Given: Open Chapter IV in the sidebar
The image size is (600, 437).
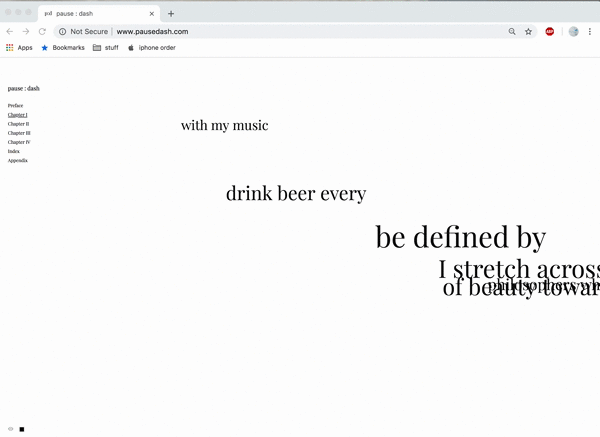Looking at the screenshot, I should click(19, 142).
